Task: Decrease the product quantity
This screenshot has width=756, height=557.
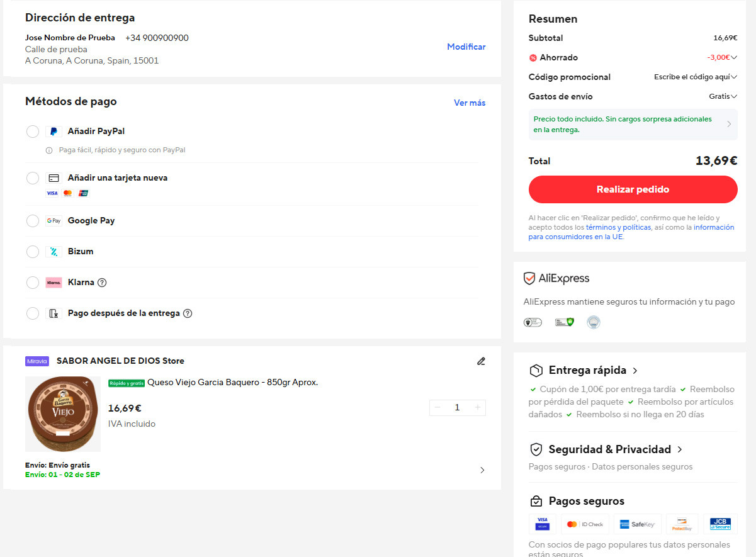Action: (x=437, y=408)
